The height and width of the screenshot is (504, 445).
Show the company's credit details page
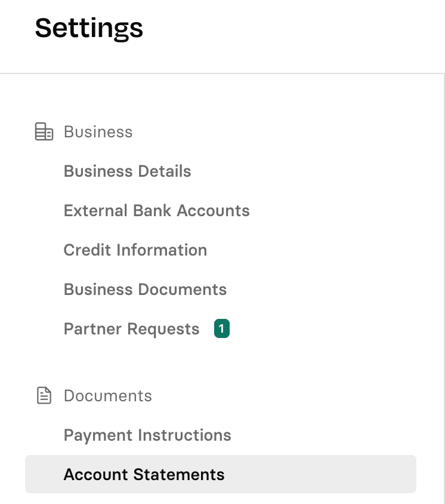click(x=135, y=250)
